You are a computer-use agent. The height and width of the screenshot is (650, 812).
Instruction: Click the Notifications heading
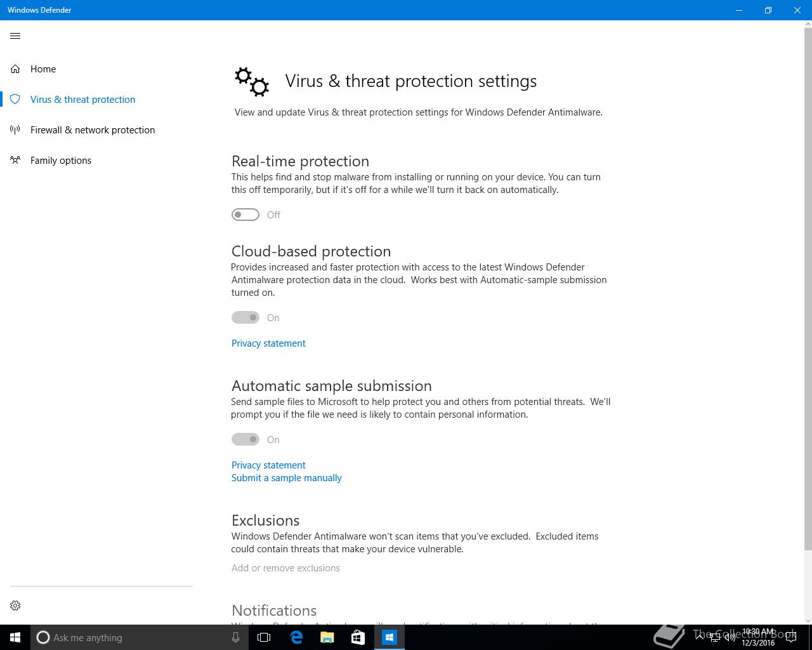(x=274, y=611)
